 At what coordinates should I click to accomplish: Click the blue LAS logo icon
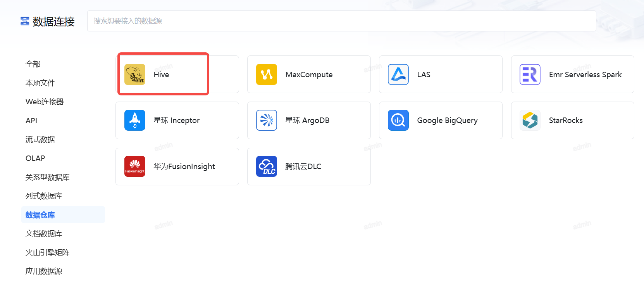398,74
